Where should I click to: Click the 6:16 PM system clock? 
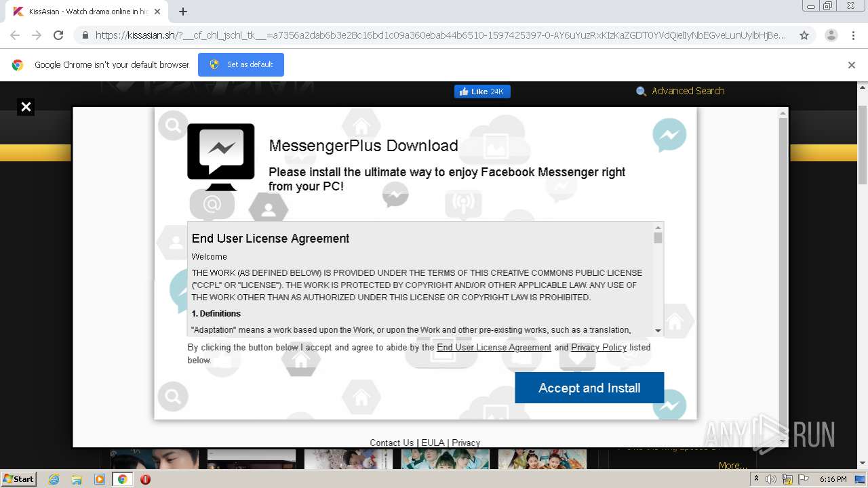click(833, 479)
